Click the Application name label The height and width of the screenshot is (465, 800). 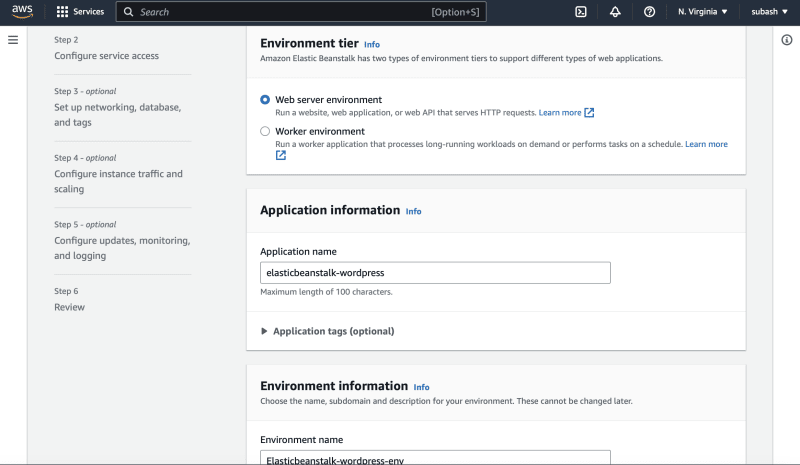point(298,252)
